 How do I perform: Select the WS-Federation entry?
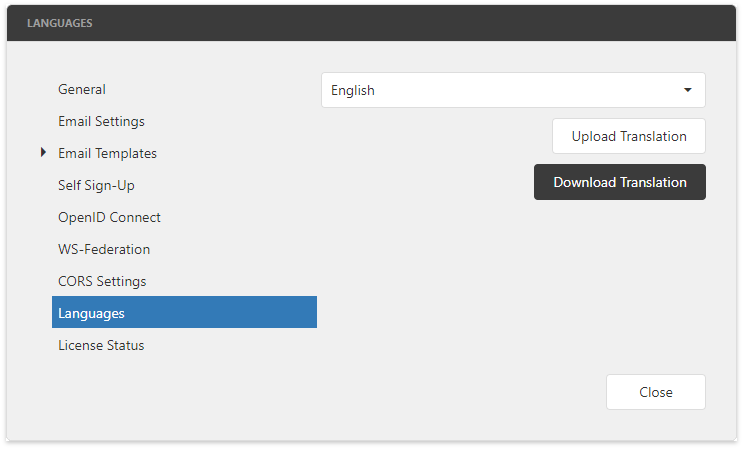(x=104, y=249)
